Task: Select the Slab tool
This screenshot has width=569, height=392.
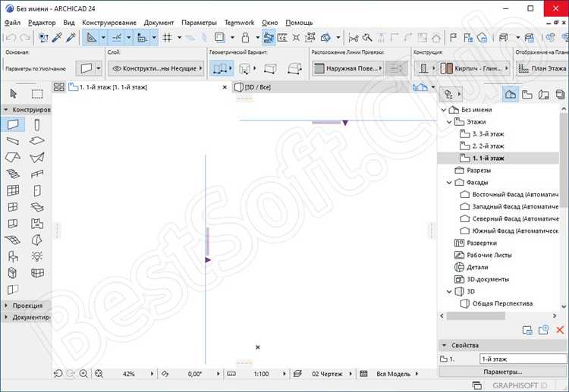Action: pyautogui.click(x=37, y=141)
